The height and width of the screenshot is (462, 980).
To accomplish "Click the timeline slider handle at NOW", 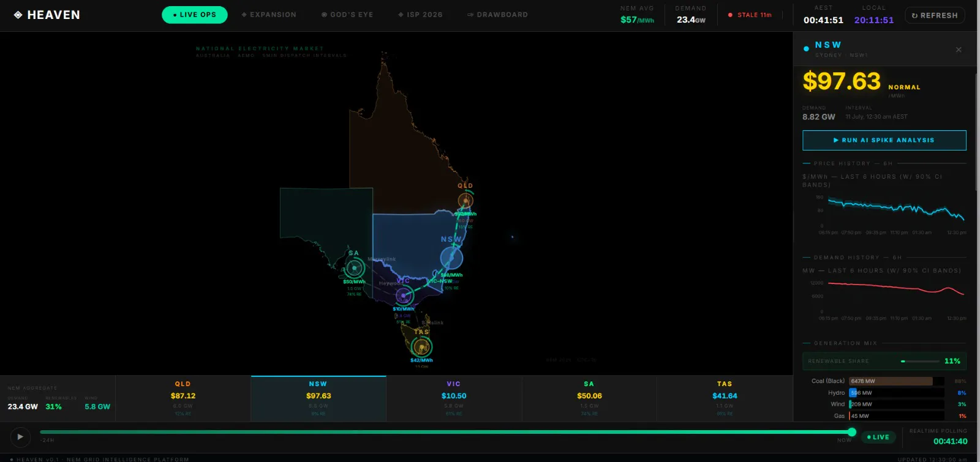I will pyautogui.click(x=851, y=432).
